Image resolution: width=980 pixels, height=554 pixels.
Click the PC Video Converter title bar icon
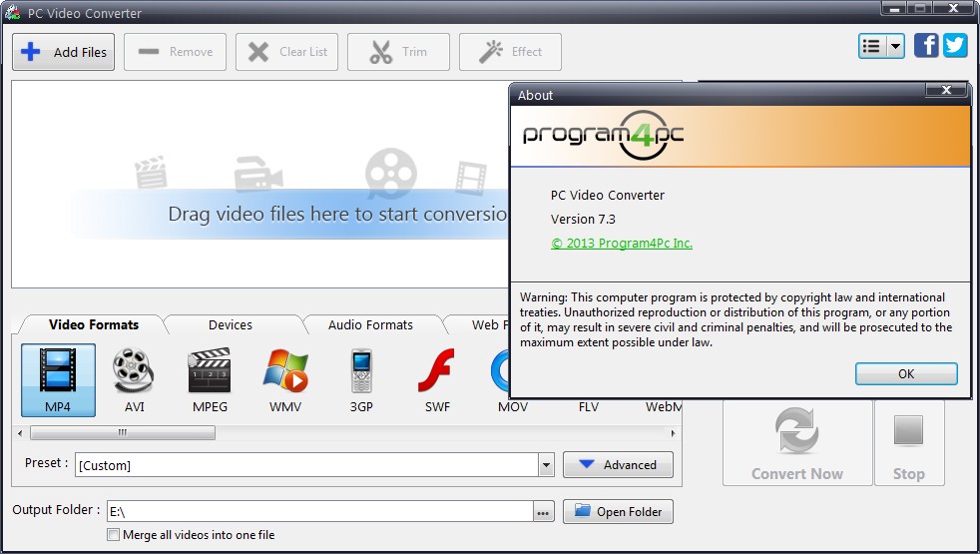(x=13, y=12)
